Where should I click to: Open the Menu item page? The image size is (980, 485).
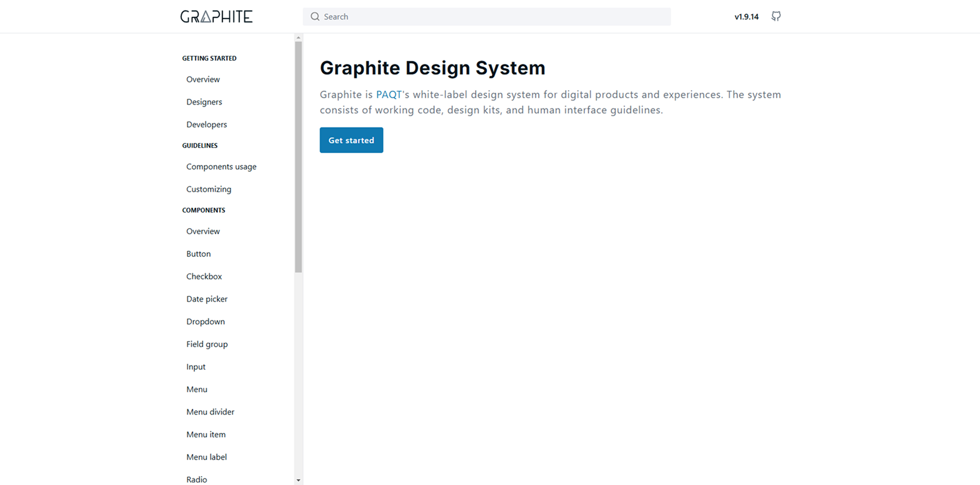pyautogui.click(x=206, y=434)
